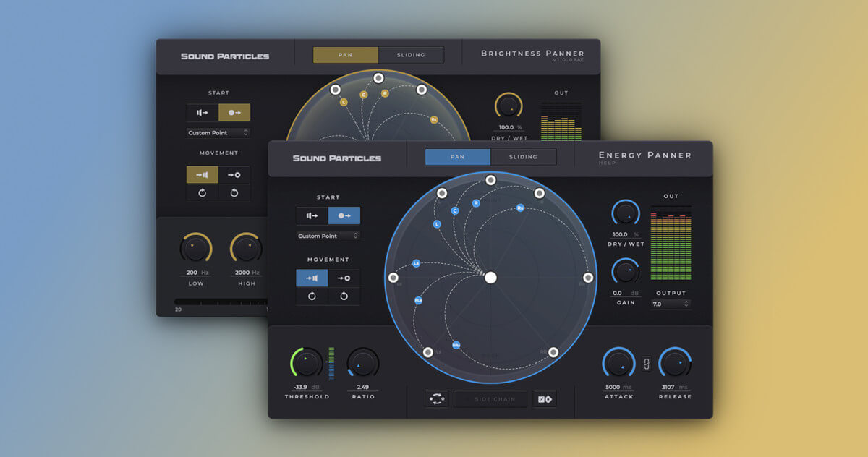
Task: Enable speaker start mode in Energy Panner
Action: [312, 215]
